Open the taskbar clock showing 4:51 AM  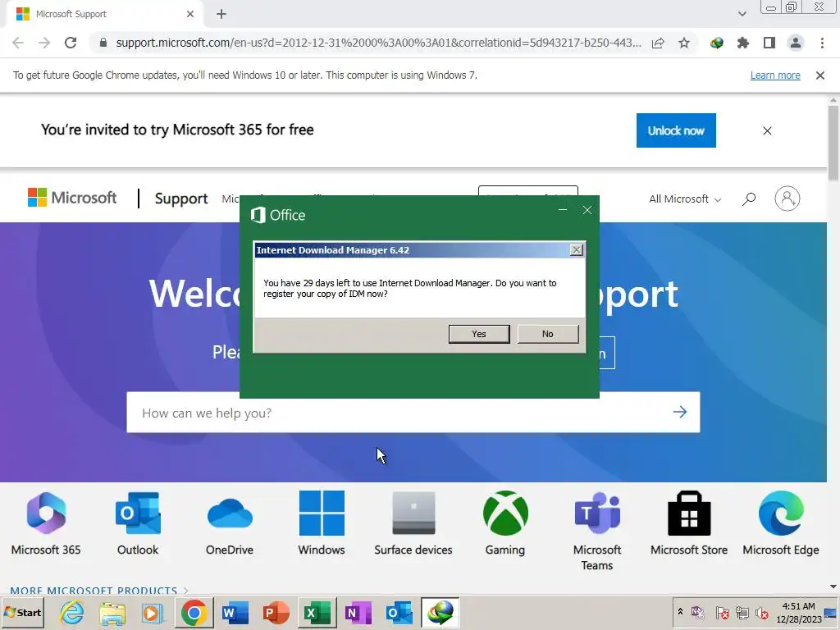point(799,612)
